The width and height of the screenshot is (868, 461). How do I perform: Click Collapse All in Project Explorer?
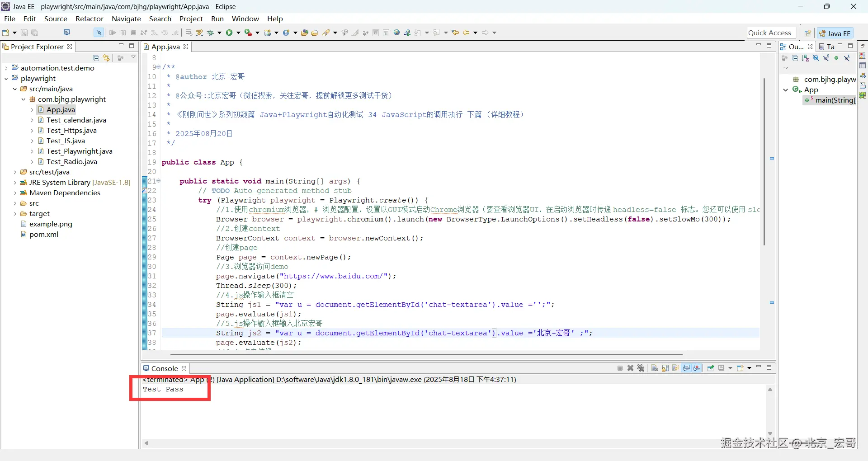coord(96,58)
